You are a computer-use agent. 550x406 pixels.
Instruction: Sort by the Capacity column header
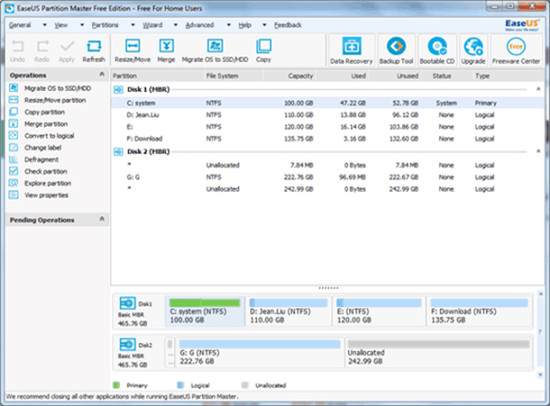300,76
